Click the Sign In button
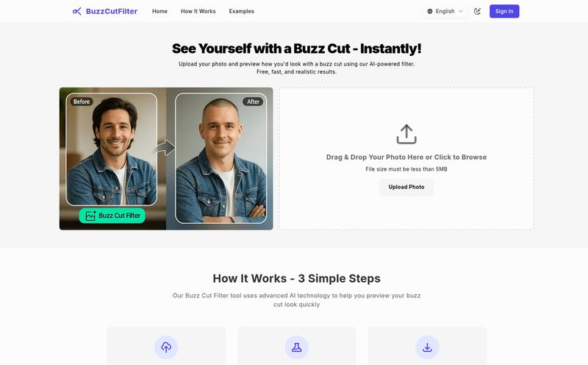The width and height of the screenshot is (588, 365). (x=504, y=11)
